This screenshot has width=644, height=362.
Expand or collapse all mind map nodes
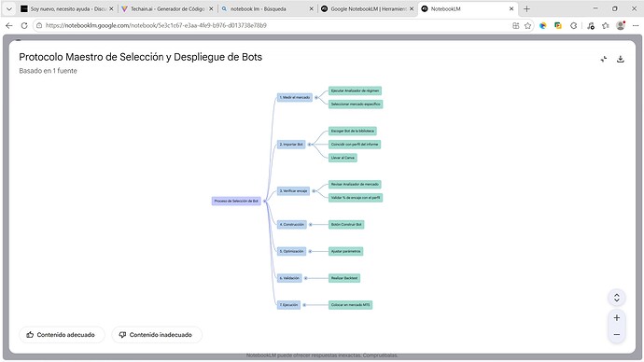click(617, 298)
